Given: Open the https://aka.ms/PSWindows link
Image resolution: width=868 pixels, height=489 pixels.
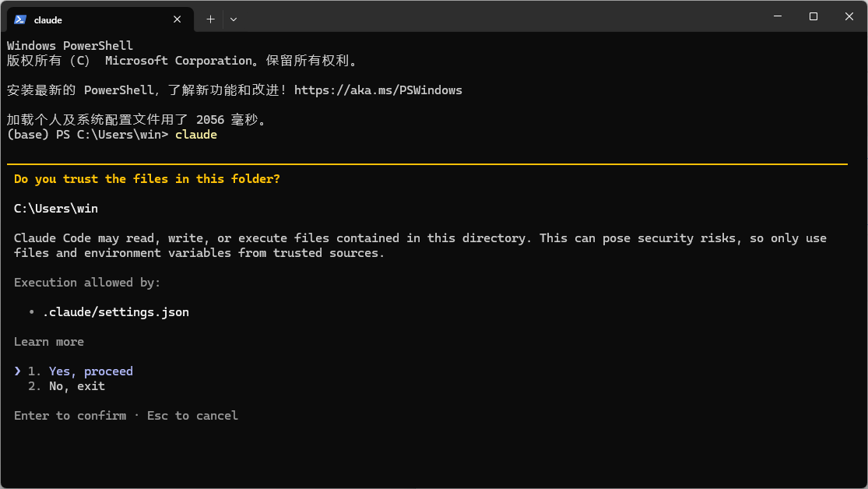Looking at the screenshot, I should (379, 90).
